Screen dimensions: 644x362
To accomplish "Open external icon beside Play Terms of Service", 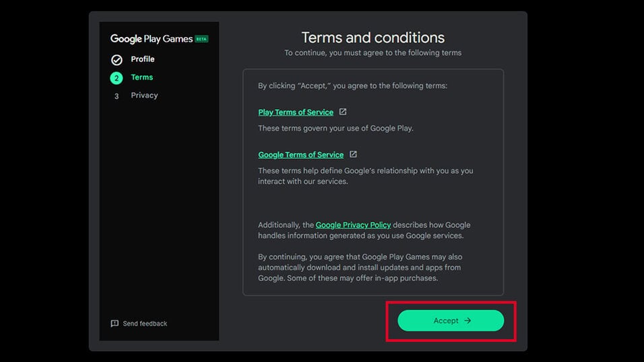I will click(343, 112).
